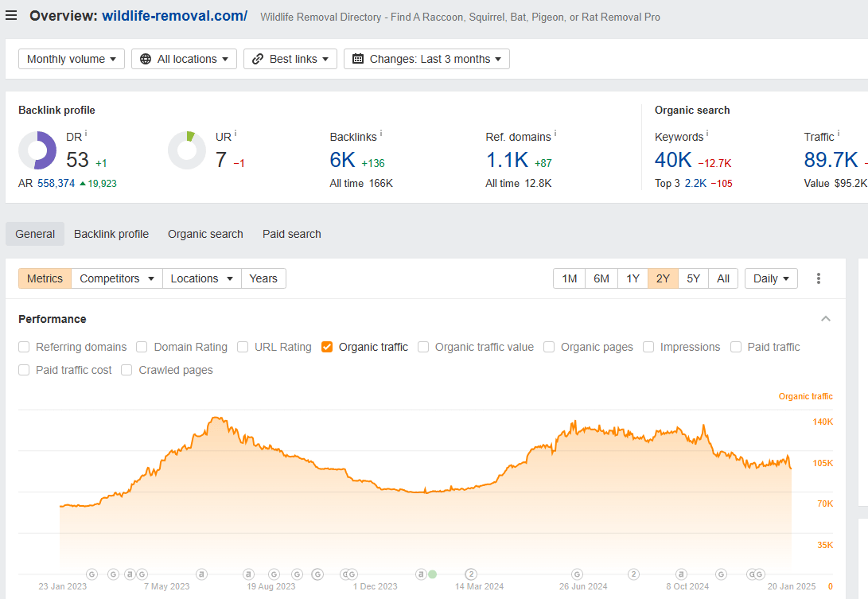Enable the Crawled pages checkbox
The image size is (868, 599).
(127, 370)
